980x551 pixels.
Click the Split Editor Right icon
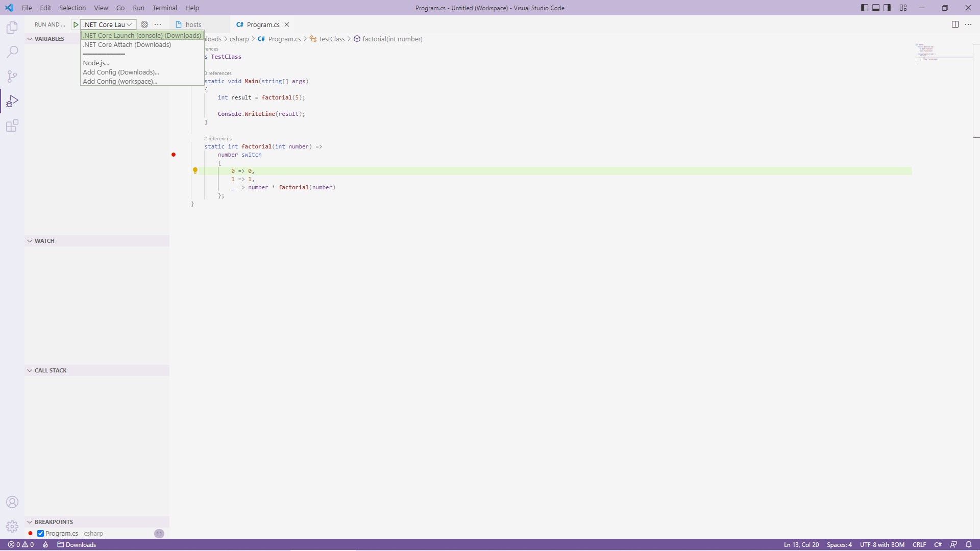955,24
